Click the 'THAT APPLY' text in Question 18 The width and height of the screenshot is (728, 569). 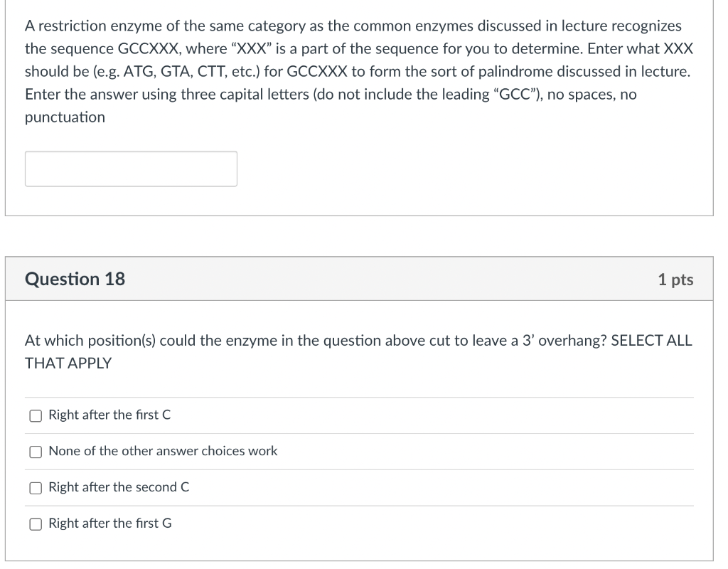[x=68, y=363]
